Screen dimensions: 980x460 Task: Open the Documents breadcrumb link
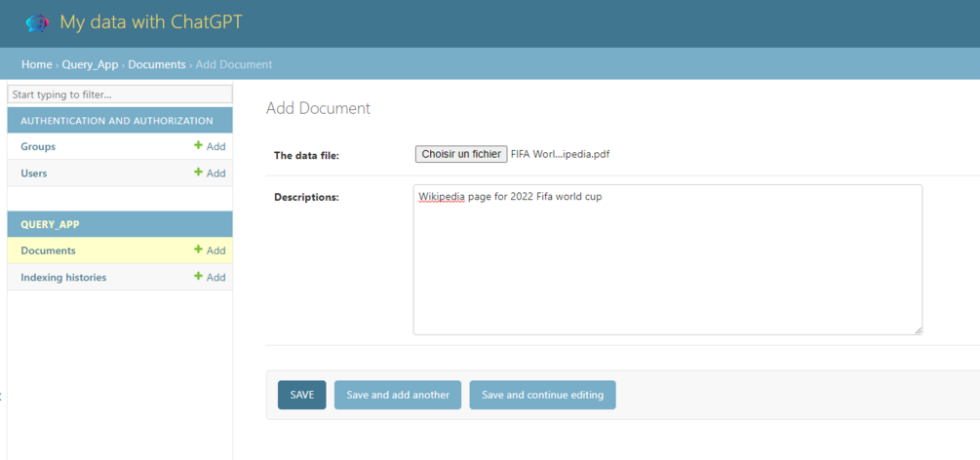(x=157, y=64)
